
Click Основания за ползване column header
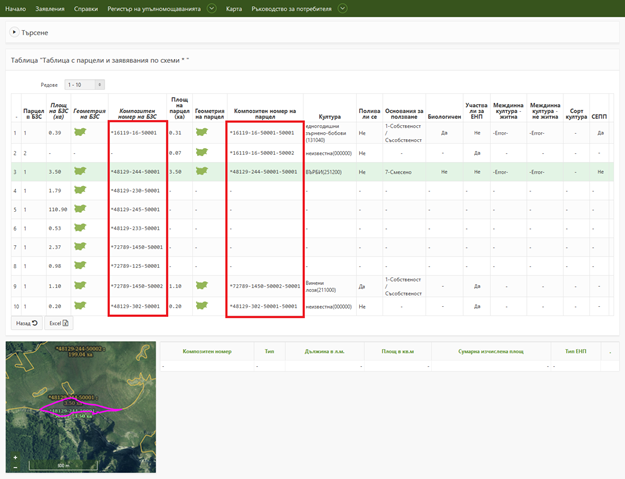point(404,114)
